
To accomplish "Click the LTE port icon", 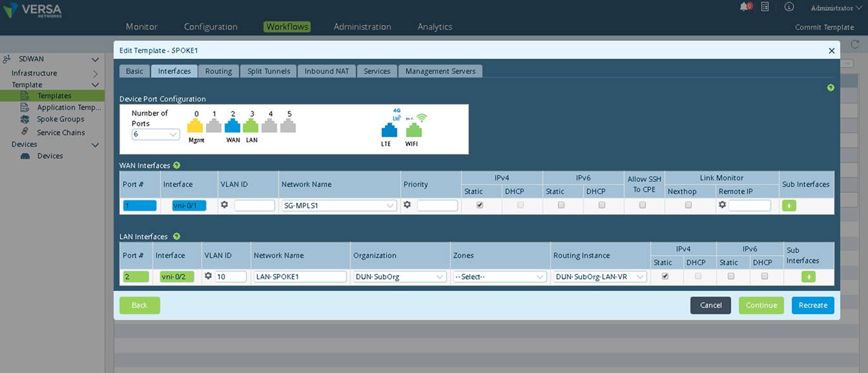I will point(389,129).
